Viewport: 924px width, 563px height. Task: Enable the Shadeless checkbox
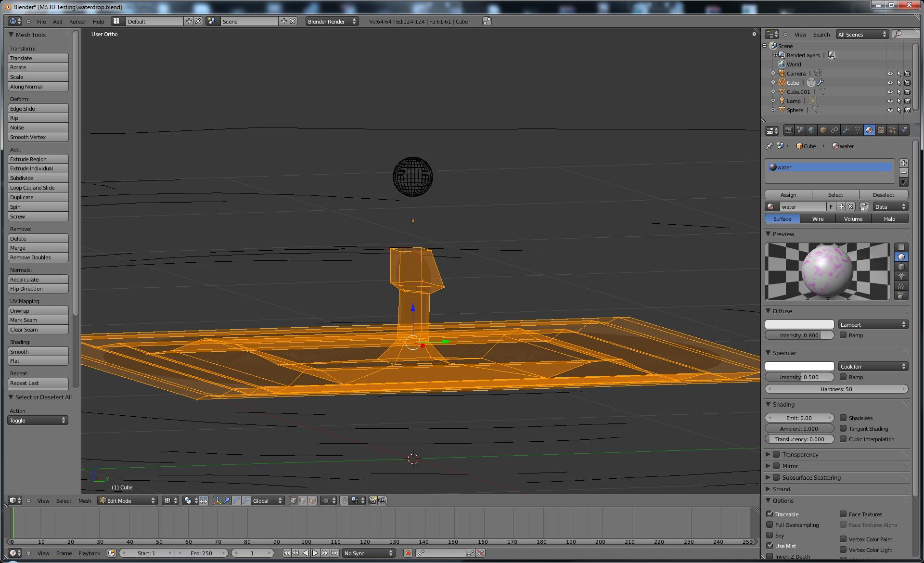click(x=843, y=418)
